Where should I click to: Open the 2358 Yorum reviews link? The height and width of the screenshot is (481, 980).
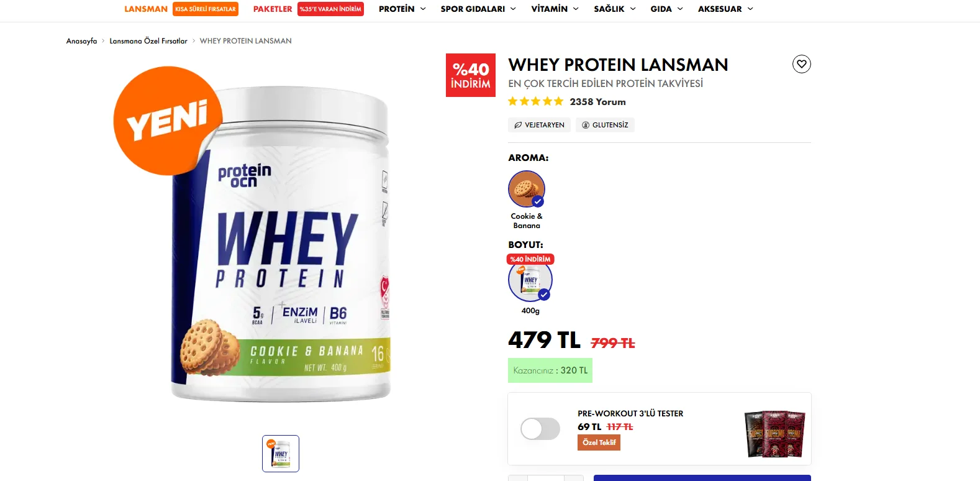pos(597,101)
